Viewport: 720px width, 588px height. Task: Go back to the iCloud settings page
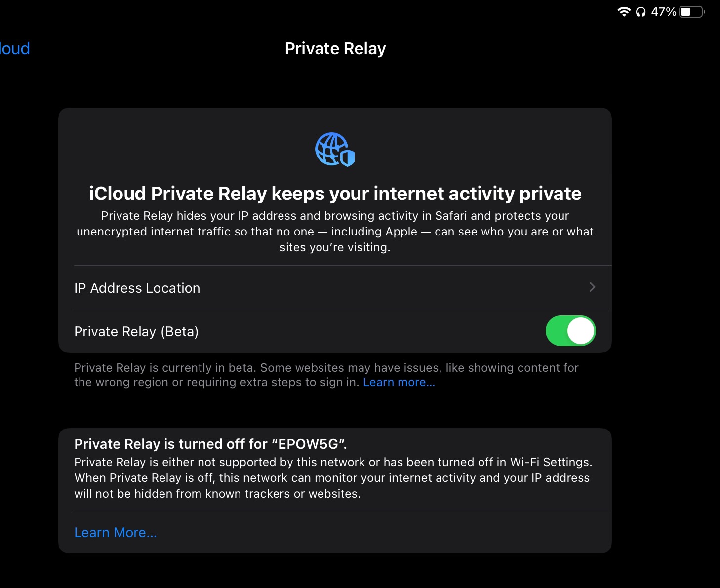(x=15, y=48)
